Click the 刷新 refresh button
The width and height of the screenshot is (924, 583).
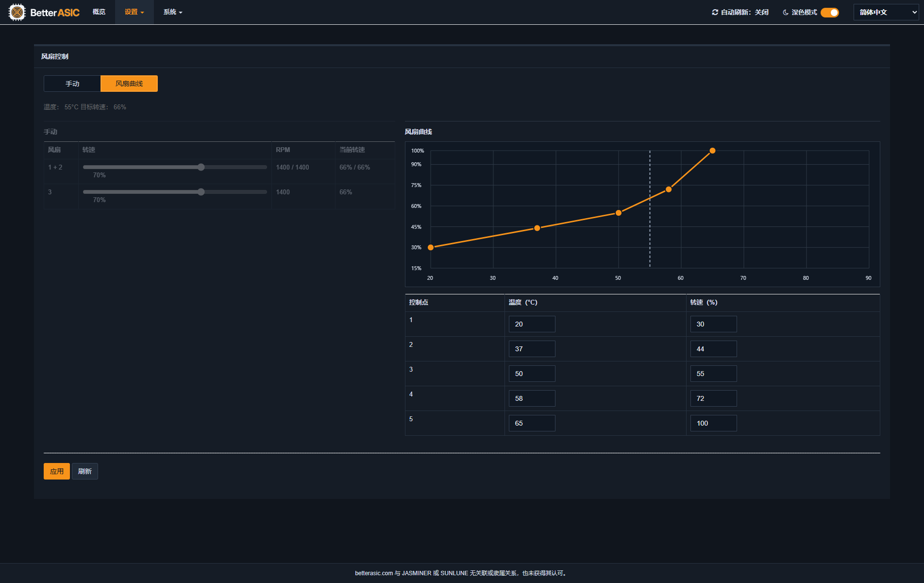click(85, 471)
